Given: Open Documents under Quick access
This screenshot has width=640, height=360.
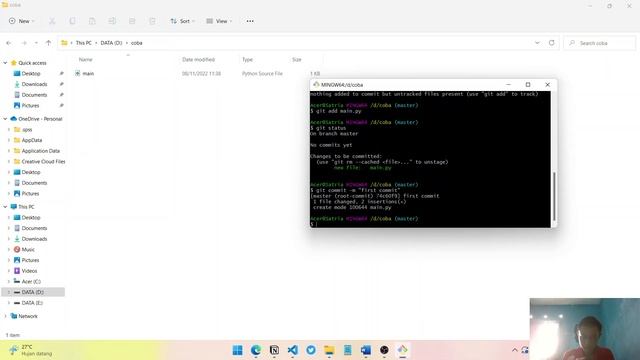Looking at the screenshot, I should [x=34, y=95].
